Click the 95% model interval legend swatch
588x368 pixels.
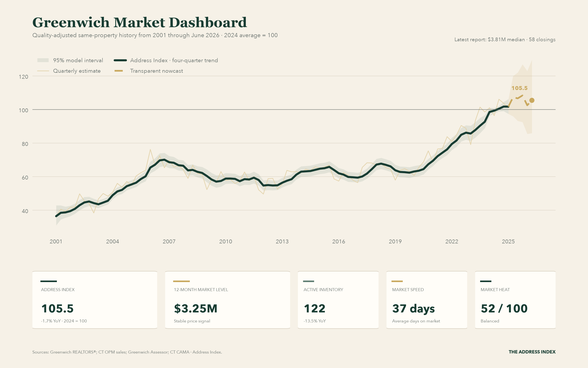[x=43, y=60]
